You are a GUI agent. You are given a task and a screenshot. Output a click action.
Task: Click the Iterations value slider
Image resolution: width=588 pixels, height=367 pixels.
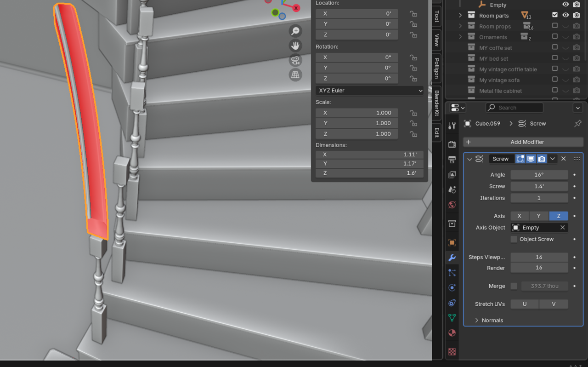pyautogui.click(x=539, y=198)
